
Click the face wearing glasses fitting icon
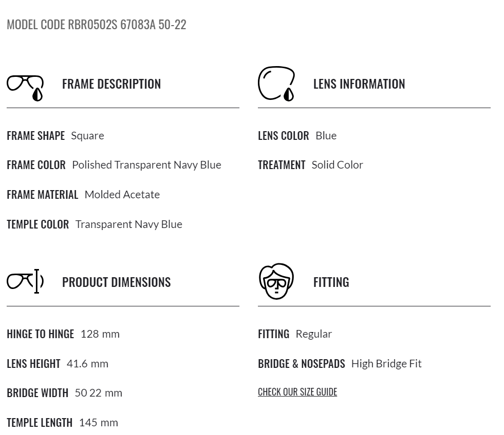pyautogui.click(x=276, y=281)
